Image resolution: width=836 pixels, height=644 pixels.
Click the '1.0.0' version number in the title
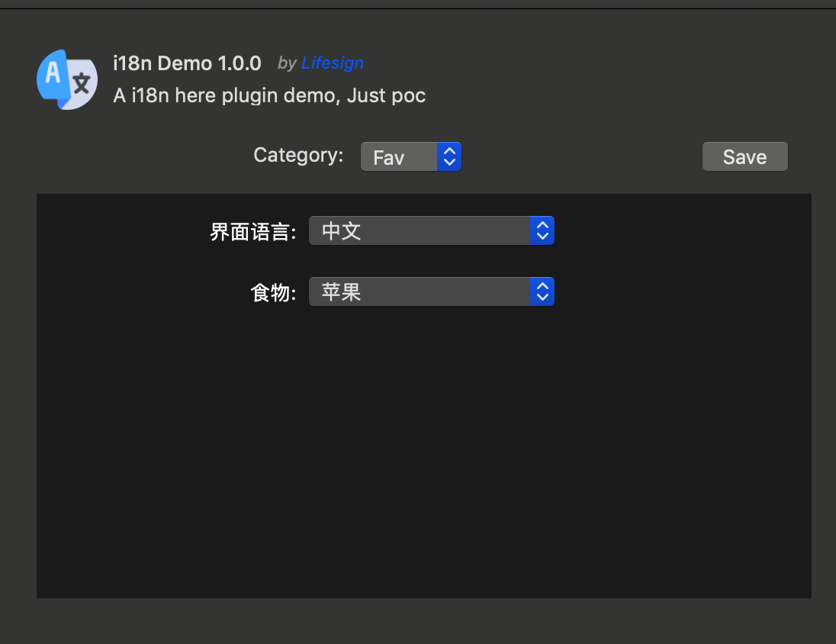[x=240, y=63]
